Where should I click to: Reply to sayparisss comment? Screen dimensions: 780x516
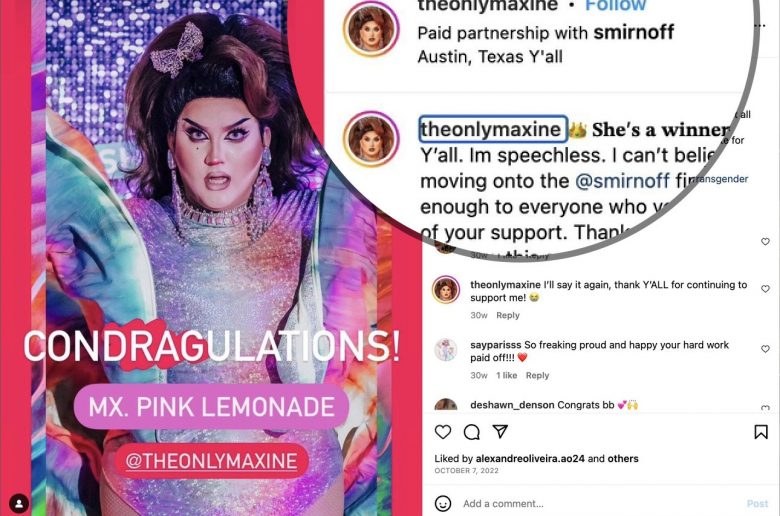point(537,375)
